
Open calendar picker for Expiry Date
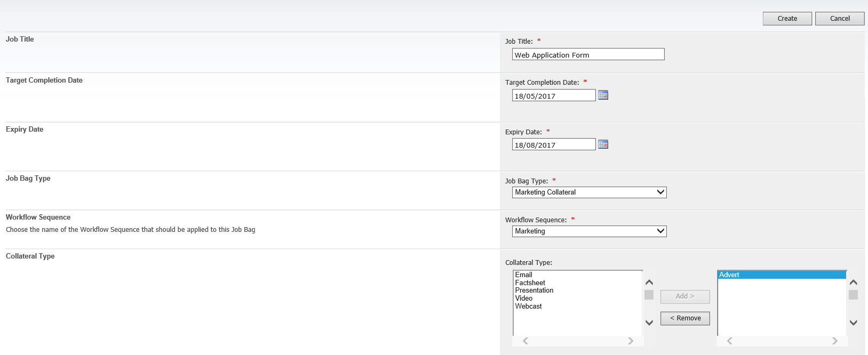point(603,144)
